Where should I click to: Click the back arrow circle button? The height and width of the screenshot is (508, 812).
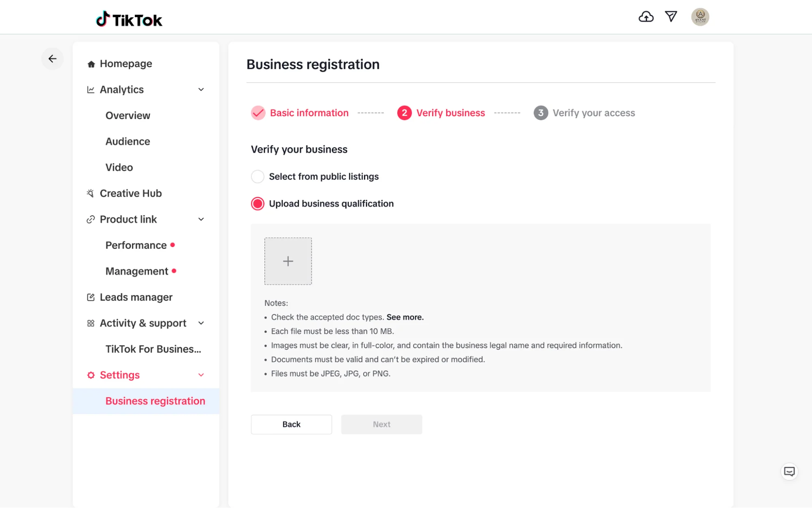[x=52, y=59]
